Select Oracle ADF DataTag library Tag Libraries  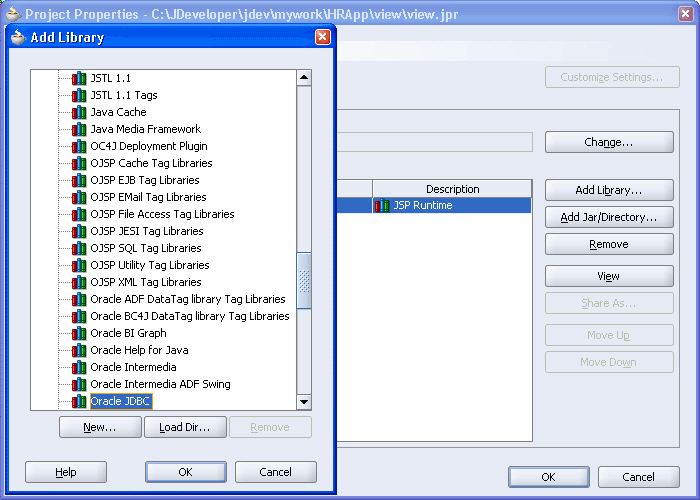[188, 299]
